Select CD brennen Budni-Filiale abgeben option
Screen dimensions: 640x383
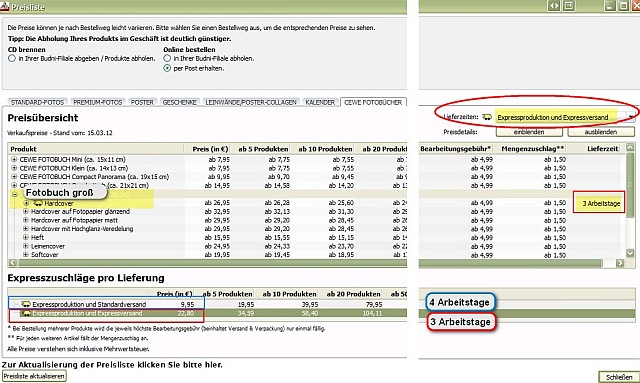tap(12, 58)
